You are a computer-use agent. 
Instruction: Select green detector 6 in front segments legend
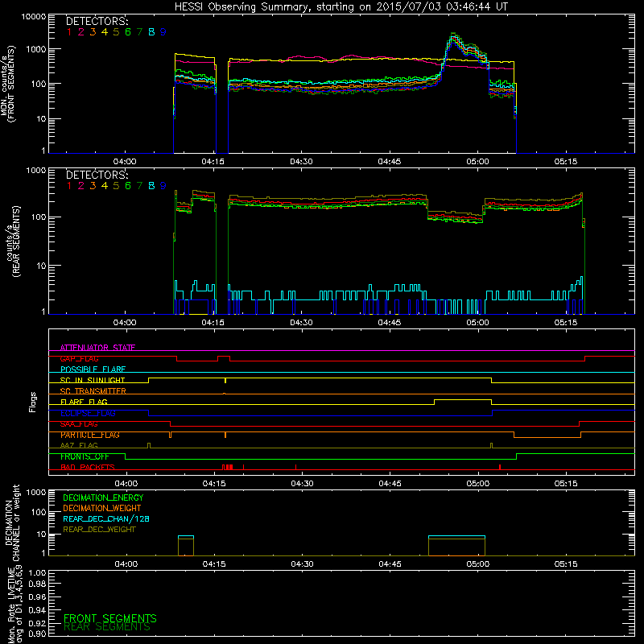click(128, 32)
